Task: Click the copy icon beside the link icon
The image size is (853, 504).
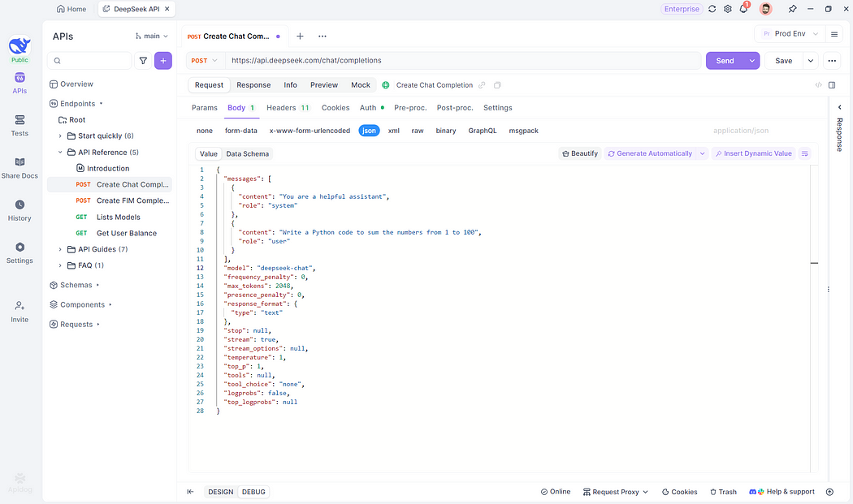Action: click(x=497, y=85)
